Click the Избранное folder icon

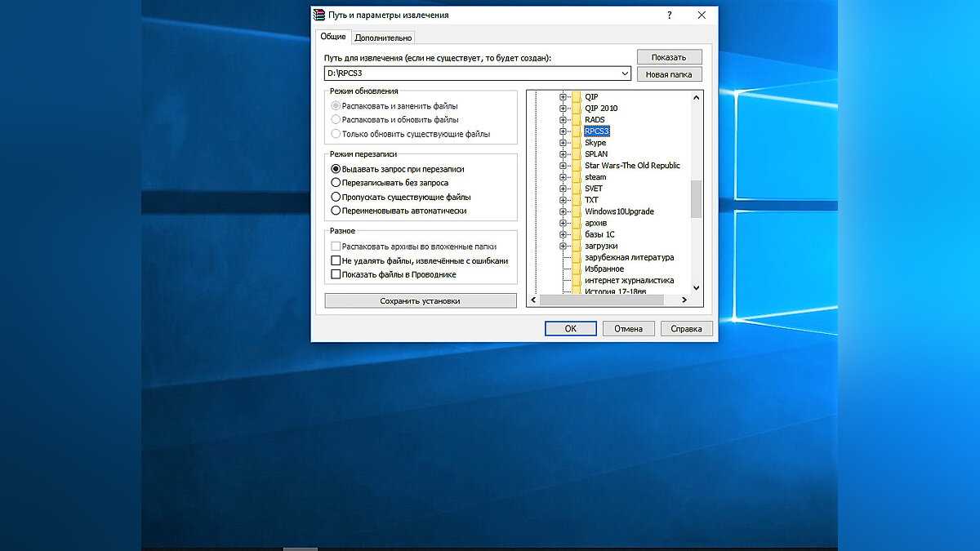click(x=576, y=269)
